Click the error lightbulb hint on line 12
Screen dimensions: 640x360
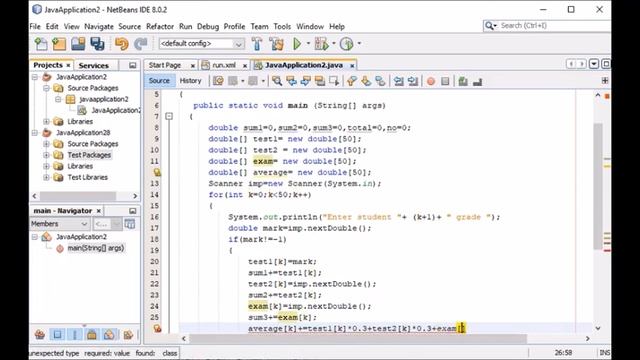(x=157, y=172)
